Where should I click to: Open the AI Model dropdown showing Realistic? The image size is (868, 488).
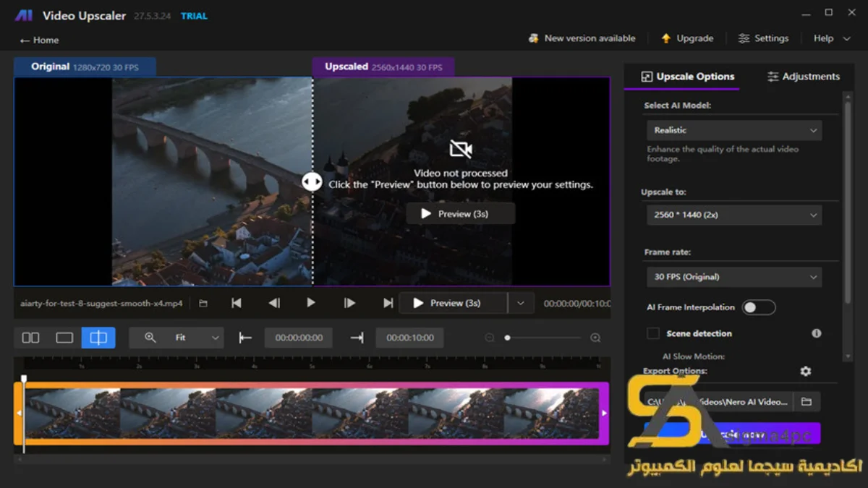(734, 130)
